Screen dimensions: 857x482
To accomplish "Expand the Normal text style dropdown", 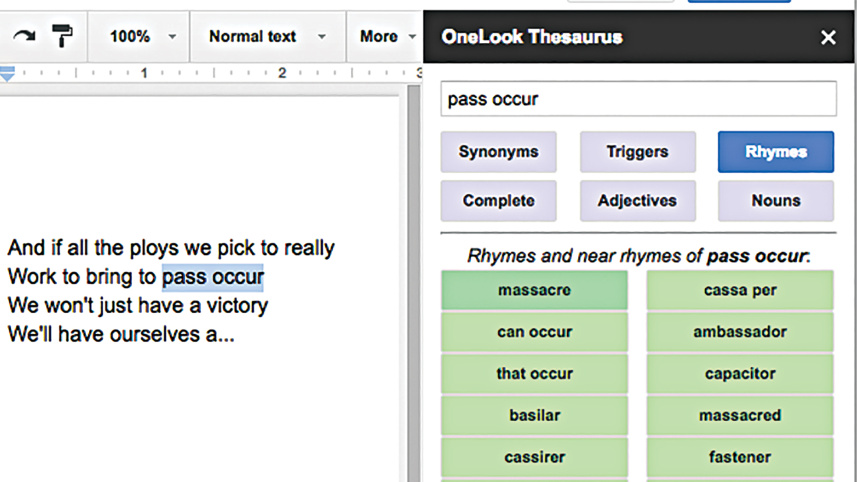I will click(266, 37).
